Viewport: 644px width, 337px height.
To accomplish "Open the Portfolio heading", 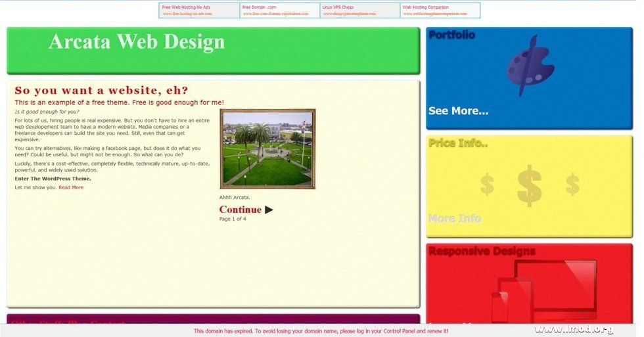I will click(x=451, y=35).
